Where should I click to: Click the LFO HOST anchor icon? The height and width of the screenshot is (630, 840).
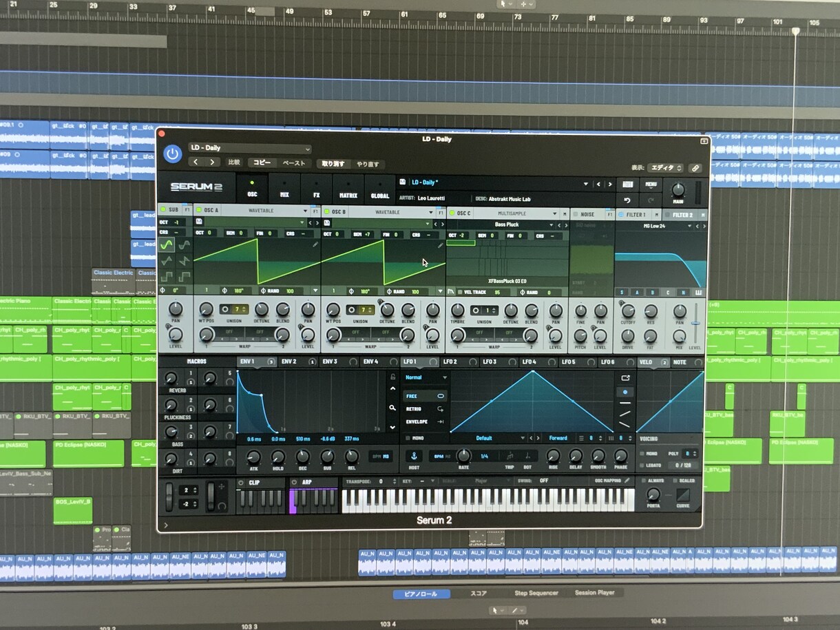(414, 456)
